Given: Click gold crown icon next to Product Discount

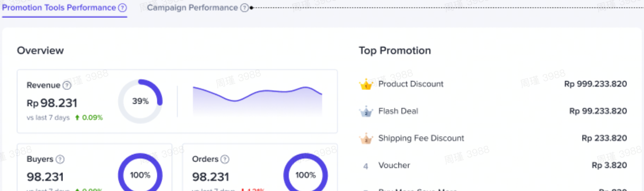Looking at the screenshot, I should [366, 84].
